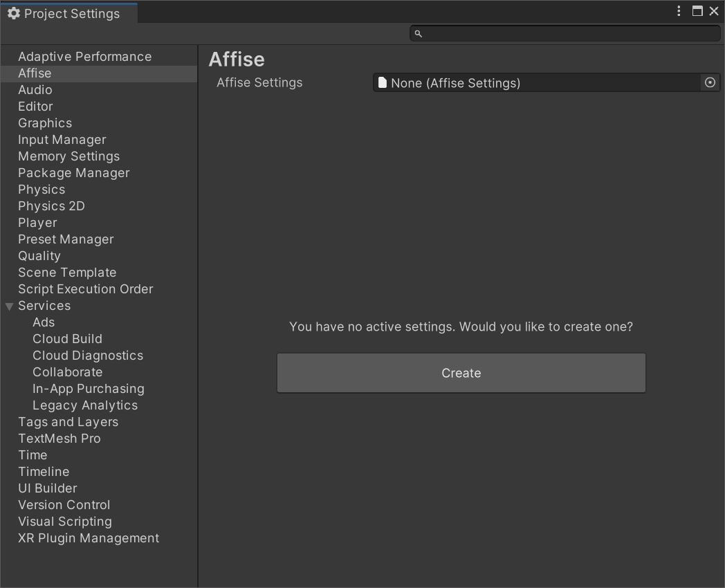Click the Create button to make Affise settings
The width and height of the screenshot is (725, 588).
461,373
